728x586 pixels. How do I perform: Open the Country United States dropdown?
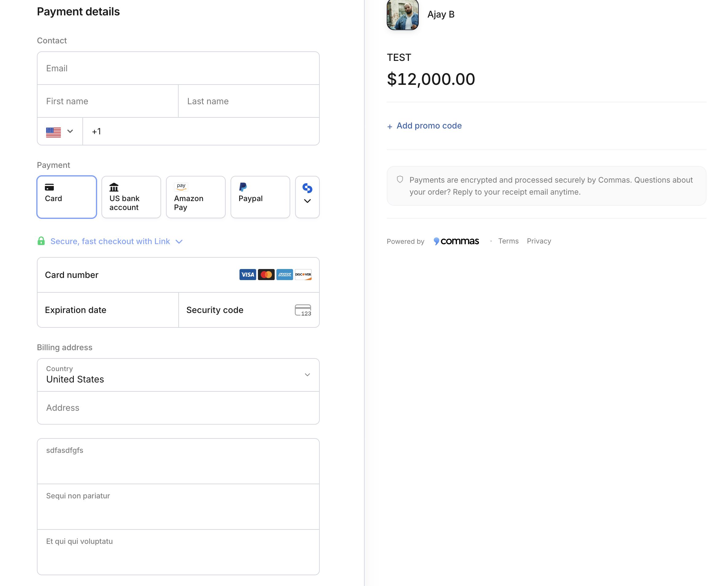coord(178,375)
